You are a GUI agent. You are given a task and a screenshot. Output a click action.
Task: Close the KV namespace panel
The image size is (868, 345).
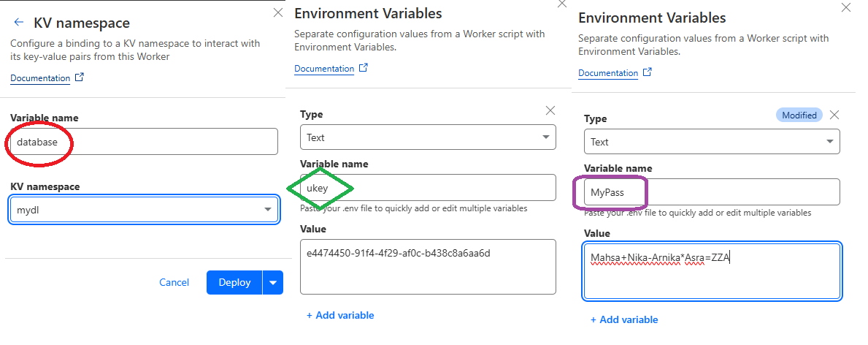pos(277,12)
